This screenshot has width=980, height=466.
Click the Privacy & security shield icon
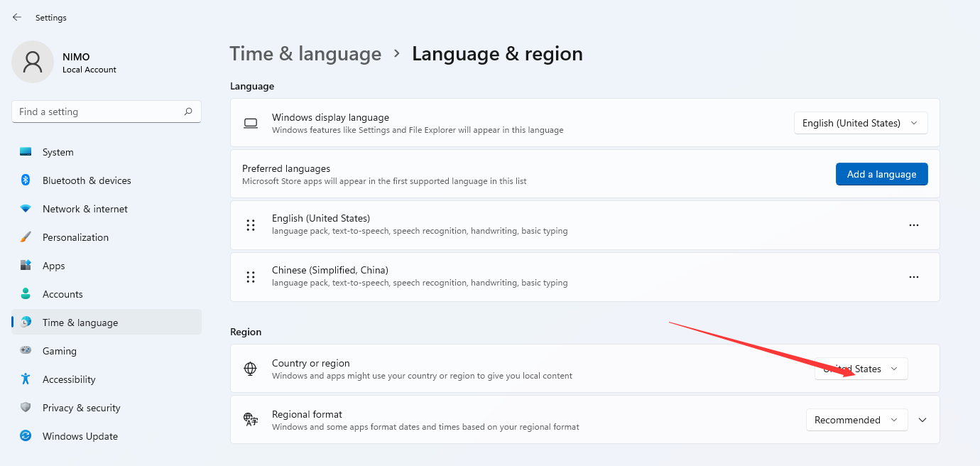(26, 408)
